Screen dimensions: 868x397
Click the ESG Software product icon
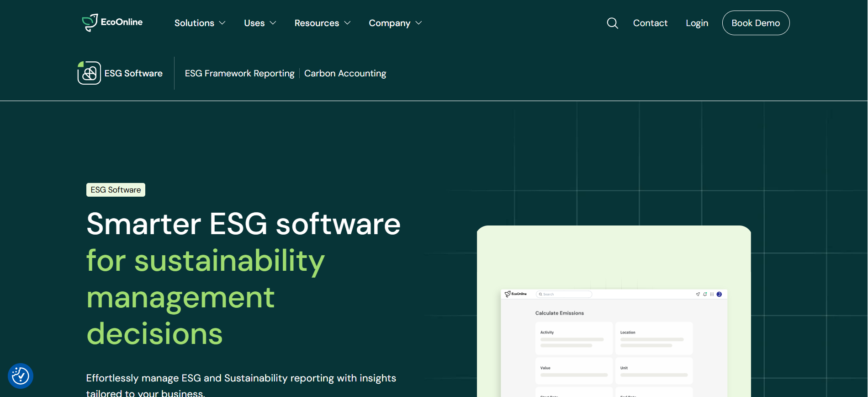(x=89, y=73)
